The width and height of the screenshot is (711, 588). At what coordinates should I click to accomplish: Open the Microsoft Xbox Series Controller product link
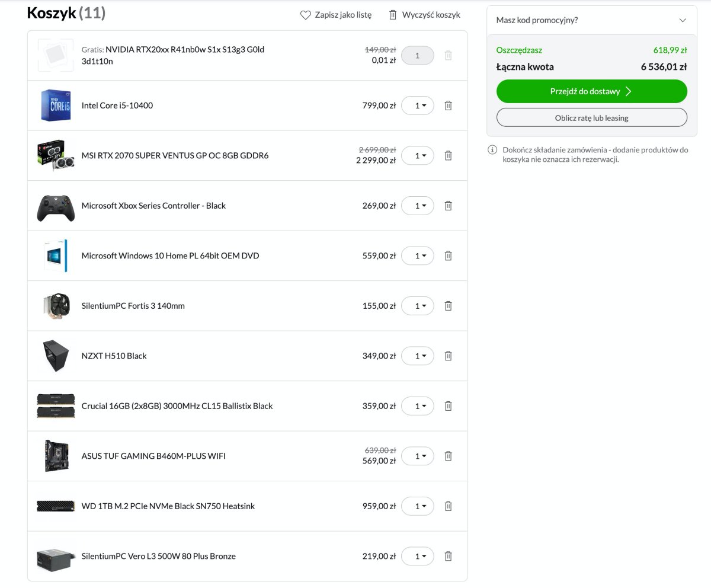[153, 206]
